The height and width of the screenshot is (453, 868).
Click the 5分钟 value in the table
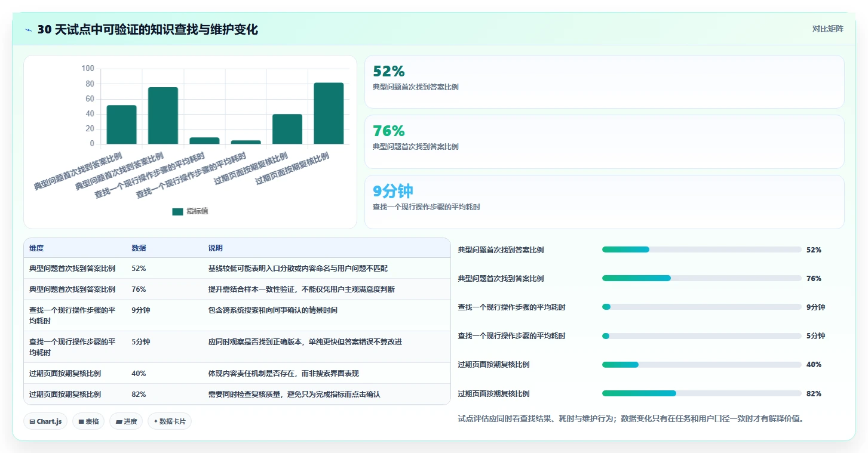coord(141,342)
